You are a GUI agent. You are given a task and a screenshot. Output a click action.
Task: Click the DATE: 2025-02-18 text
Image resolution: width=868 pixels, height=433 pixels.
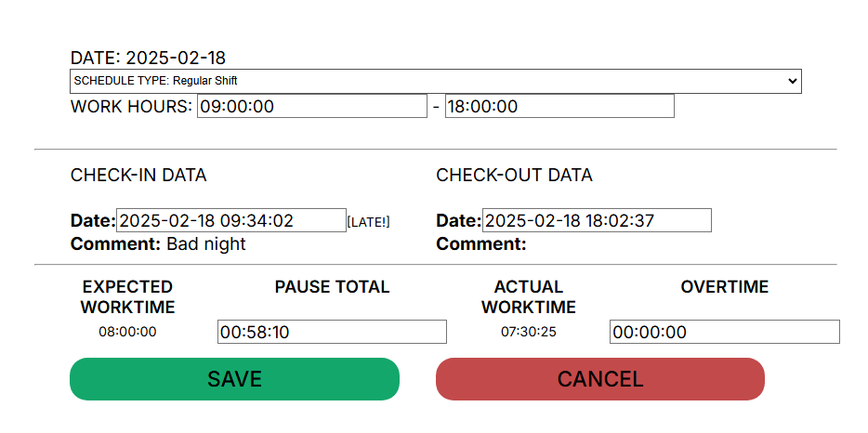tap(148, 58)
